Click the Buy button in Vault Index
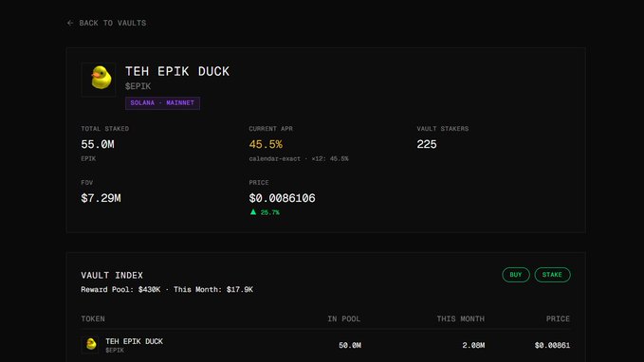The width and height of the screenshot is (644, 362). coord(515,275)
